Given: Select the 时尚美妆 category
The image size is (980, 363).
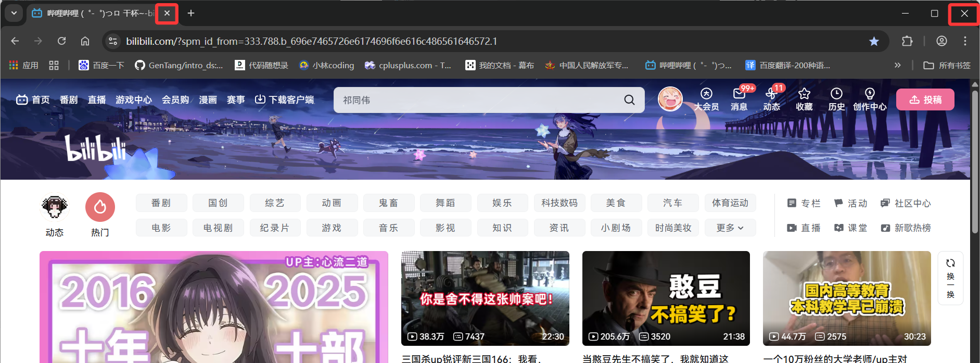Looking at the screenshot, I should [673, 228].
